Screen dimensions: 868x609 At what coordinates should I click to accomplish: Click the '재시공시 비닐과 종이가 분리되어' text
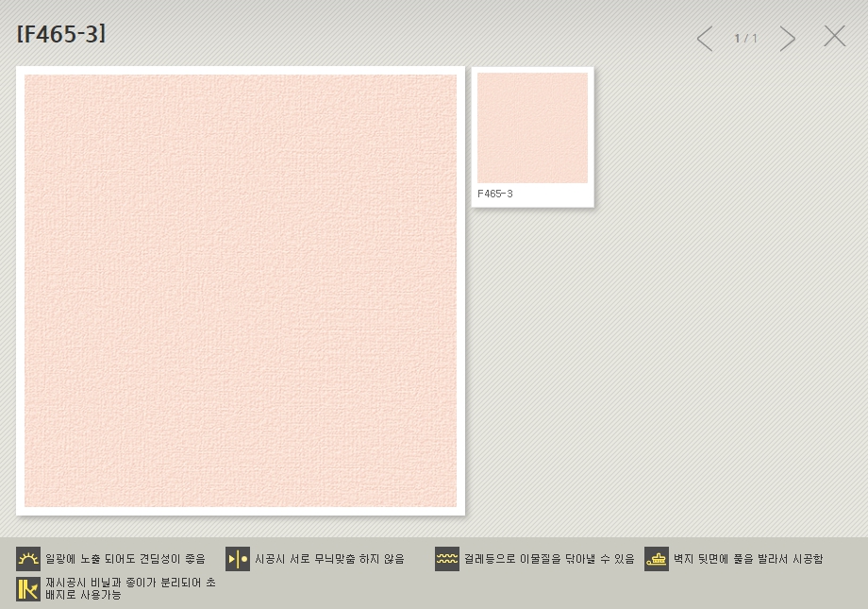(x=130, y=583)
